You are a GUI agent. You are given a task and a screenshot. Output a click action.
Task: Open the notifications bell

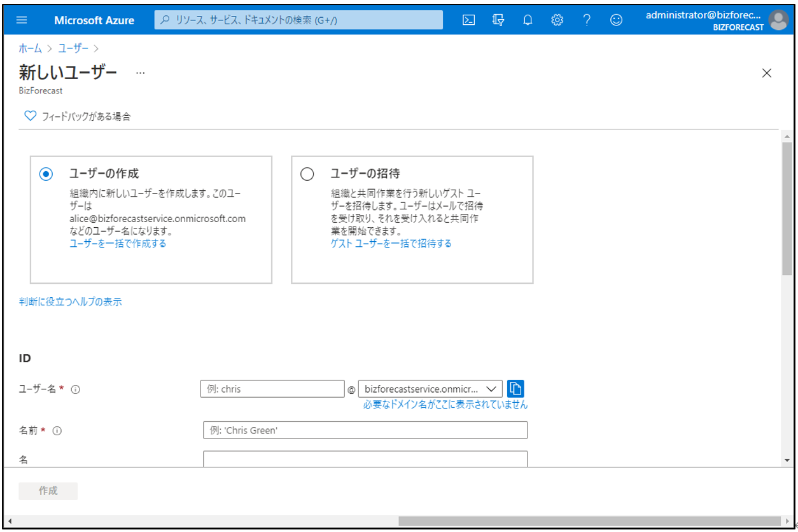[528, 20]
